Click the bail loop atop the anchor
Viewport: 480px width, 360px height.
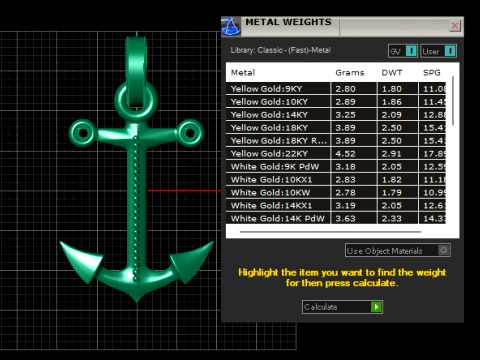point(136,72)
